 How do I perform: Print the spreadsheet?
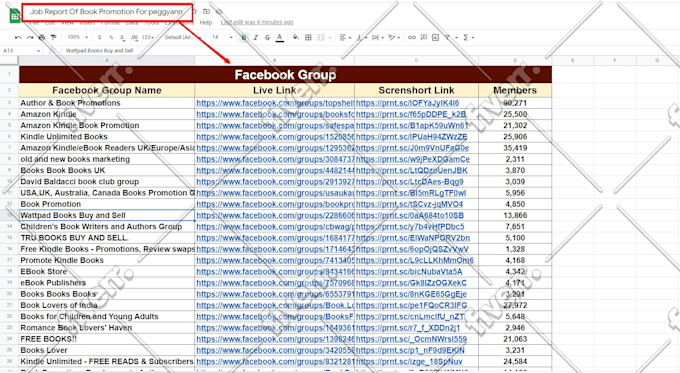tap(42, 38)
